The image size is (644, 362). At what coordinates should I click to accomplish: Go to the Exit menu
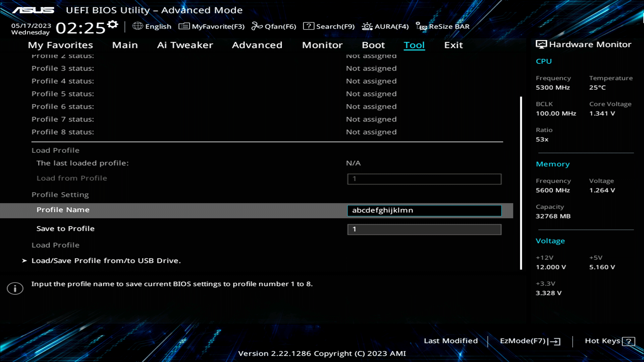pyautogui.click(x=453, y=45)
